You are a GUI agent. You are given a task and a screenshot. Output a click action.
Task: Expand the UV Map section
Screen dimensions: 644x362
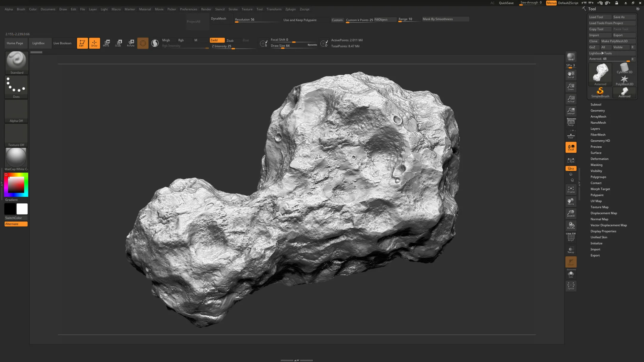pyautogui.click(x=596, y=201)
